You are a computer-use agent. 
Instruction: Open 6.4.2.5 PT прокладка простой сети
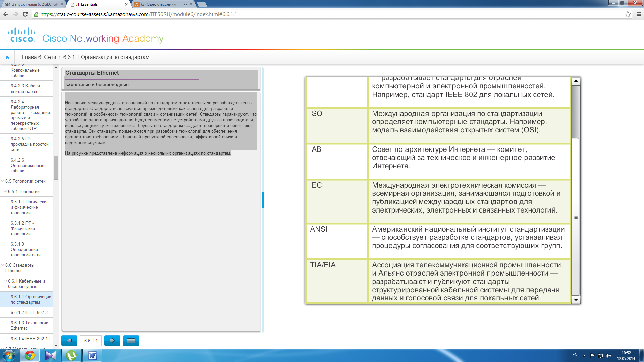pos(26,144)
